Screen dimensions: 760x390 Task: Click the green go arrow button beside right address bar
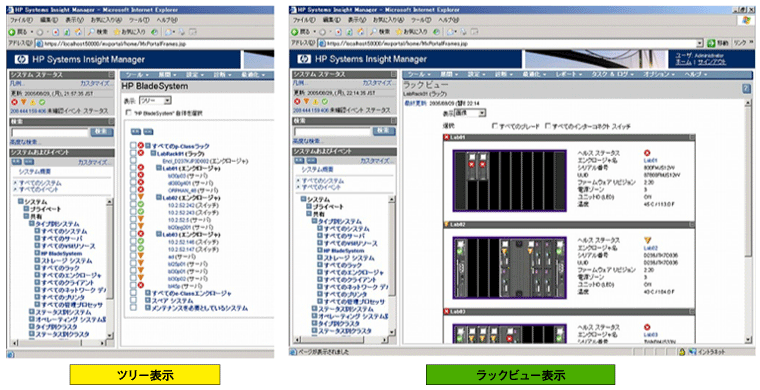[712, 43]
